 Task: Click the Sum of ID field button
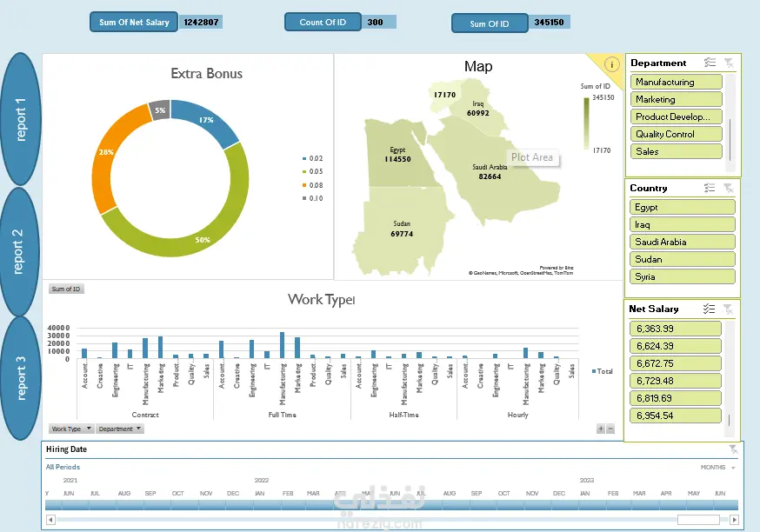pos(66,289)
